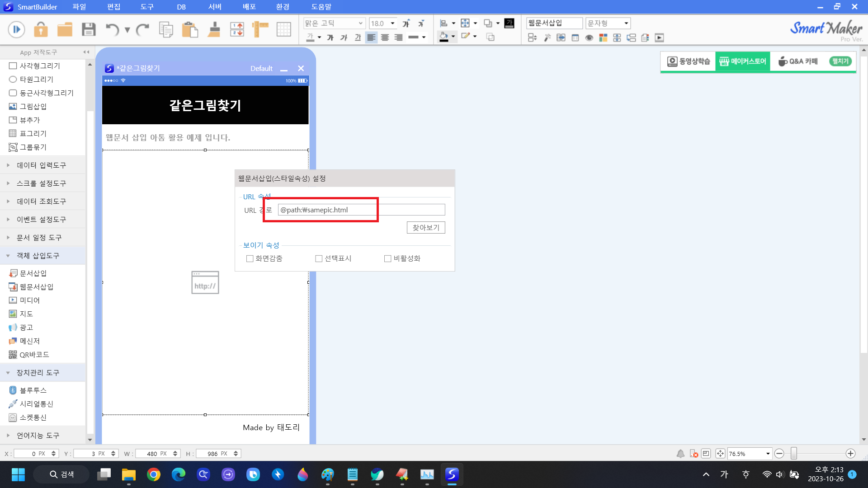
Task: Toggle the 비활성화 checkbox
Action: 387,258
